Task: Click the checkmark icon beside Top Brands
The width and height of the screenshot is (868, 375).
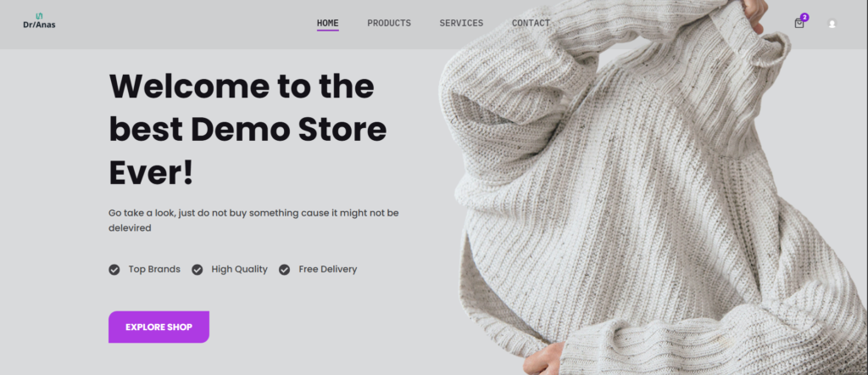Action: pos(114,270)
